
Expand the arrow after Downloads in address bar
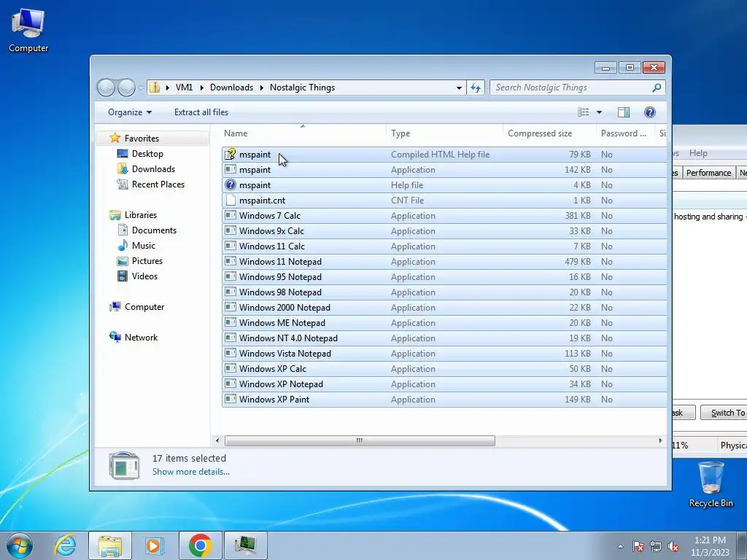pos(262,87)
